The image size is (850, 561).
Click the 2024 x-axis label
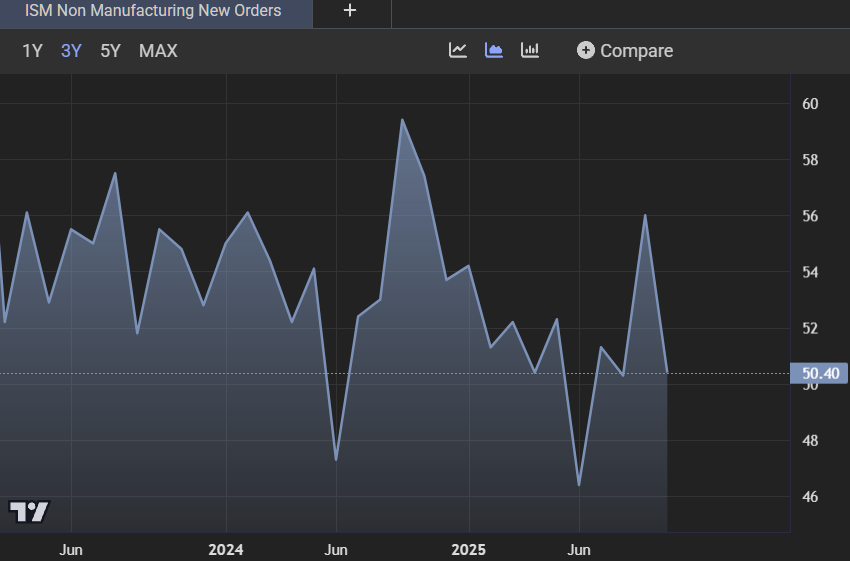pyautogui.click(x=226, y=549)
